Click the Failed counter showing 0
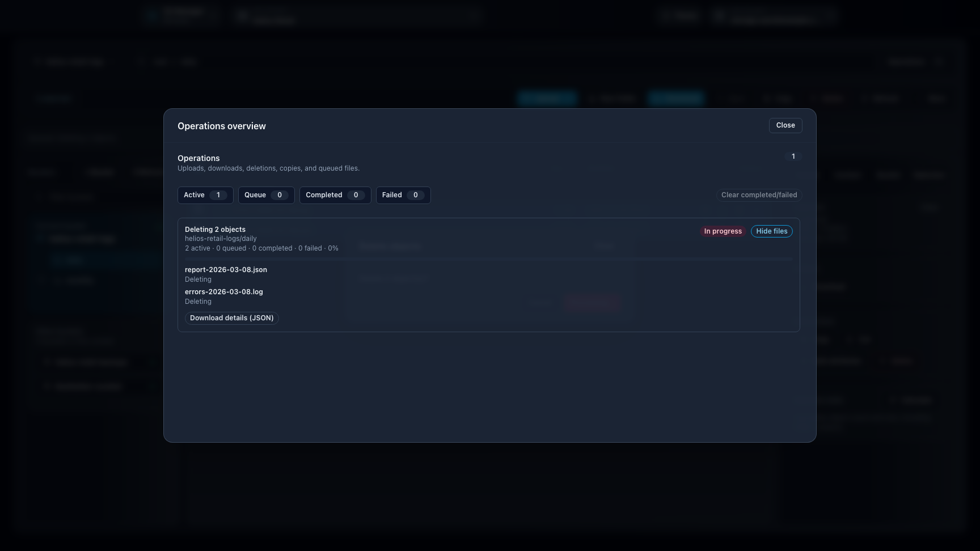Screen dimensions: 980x551 click(415, 194)
